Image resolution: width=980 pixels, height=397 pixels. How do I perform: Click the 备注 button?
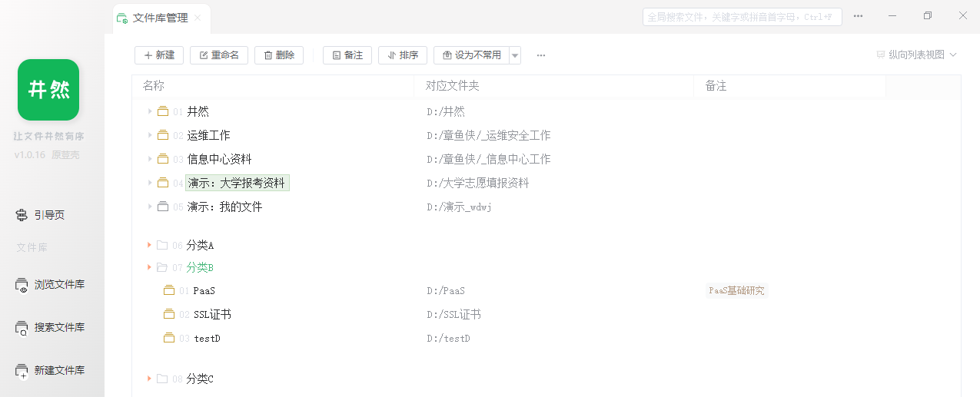(347, 55)
